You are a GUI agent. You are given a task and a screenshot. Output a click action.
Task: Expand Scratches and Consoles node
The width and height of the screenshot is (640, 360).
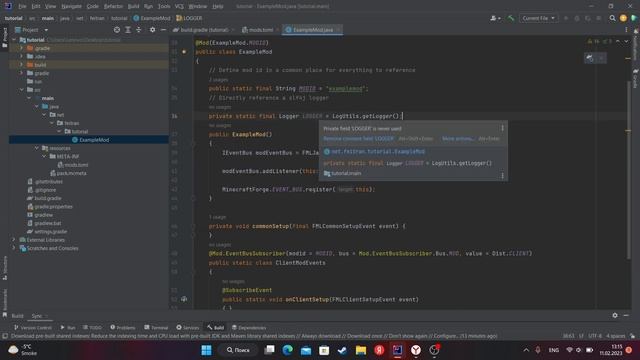[x=14, y=248]
